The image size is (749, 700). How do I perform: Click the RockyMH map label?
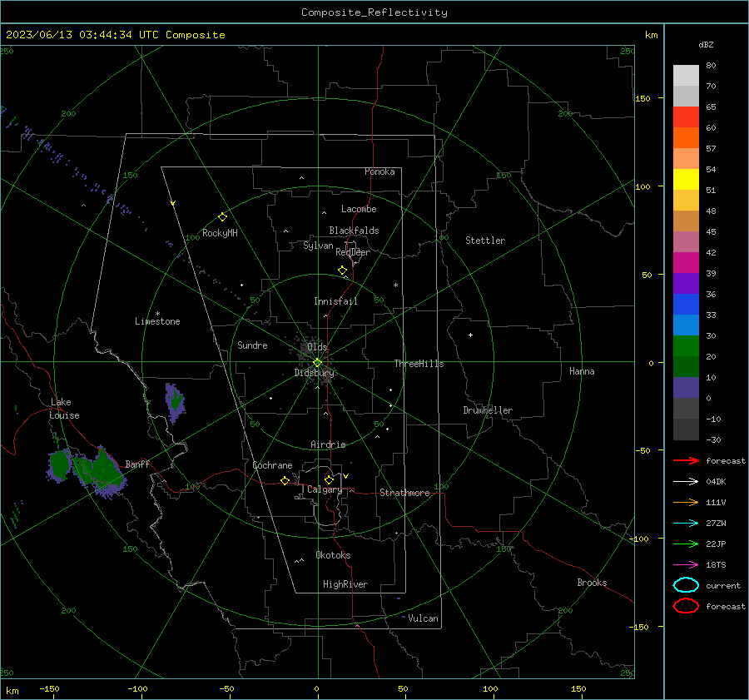click(220, 233)
